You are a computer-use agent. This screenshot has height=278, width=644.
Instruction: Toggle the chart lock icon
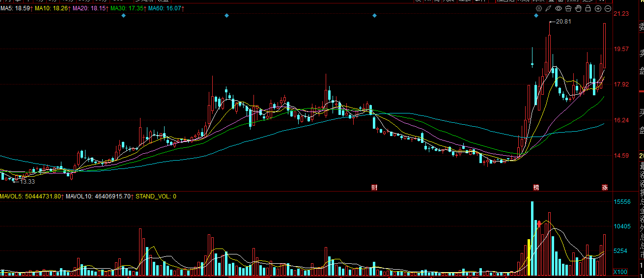click(x=588, y=8)
